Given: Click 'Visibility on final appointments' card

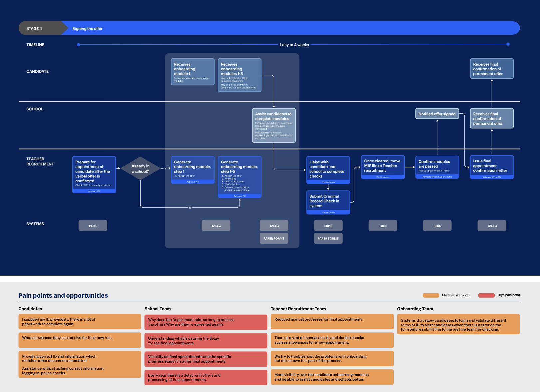Looking at the screenshot, I should point(206,359).
